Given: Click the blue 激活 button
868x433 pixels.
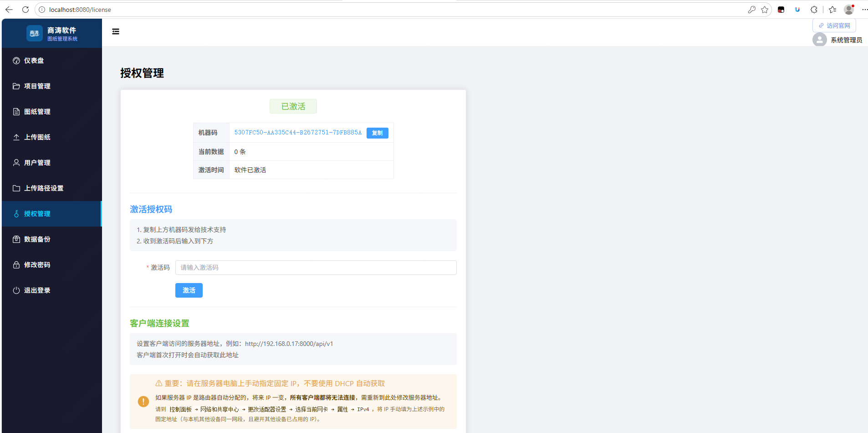Looking at the screenshot, I should (x=189, y=290).
